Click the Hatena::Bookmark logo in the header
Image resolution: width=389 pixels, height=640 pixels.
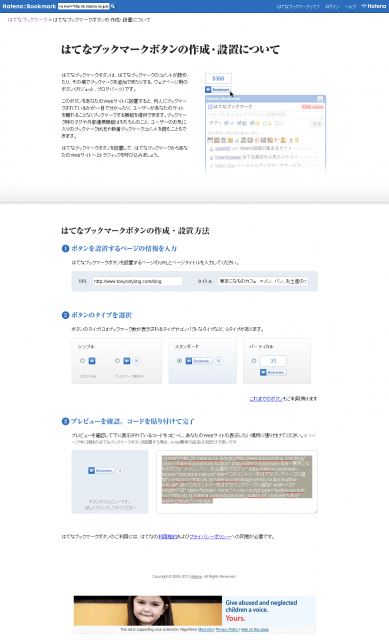29,6
